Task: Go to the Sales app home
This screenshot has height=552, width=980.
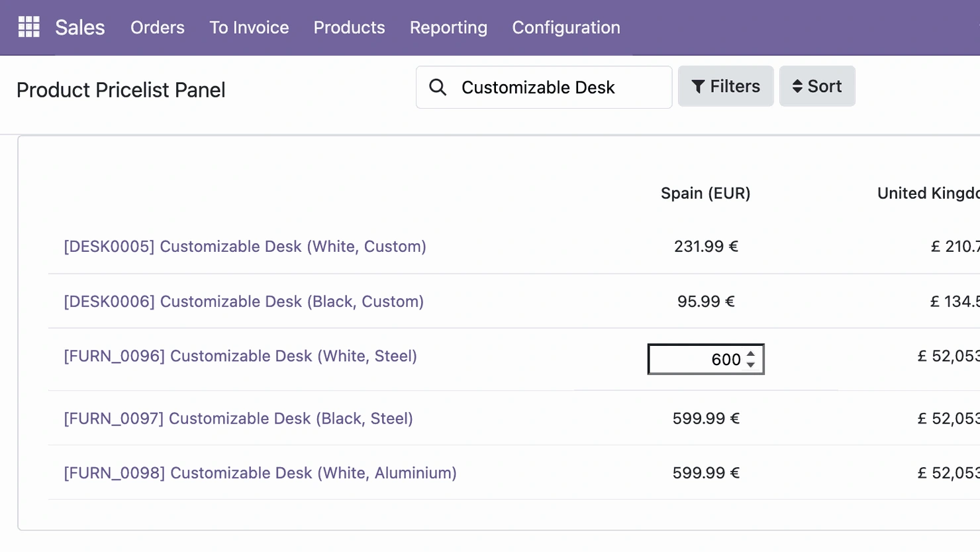Action: (79, 28)
